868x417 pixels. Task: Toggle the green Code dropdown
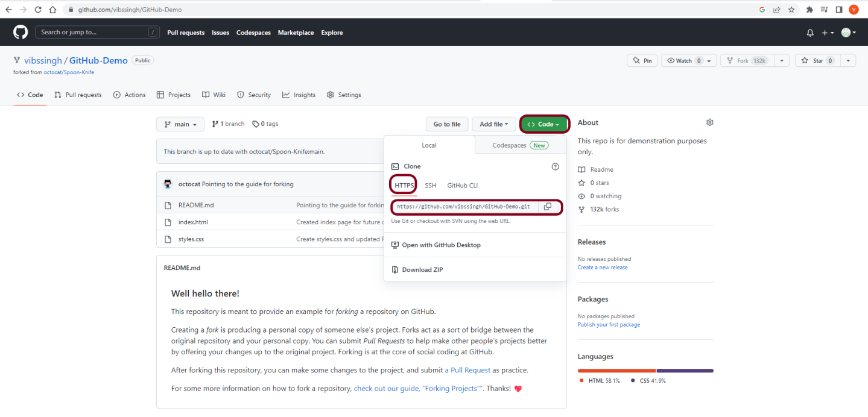coord(545,124)
